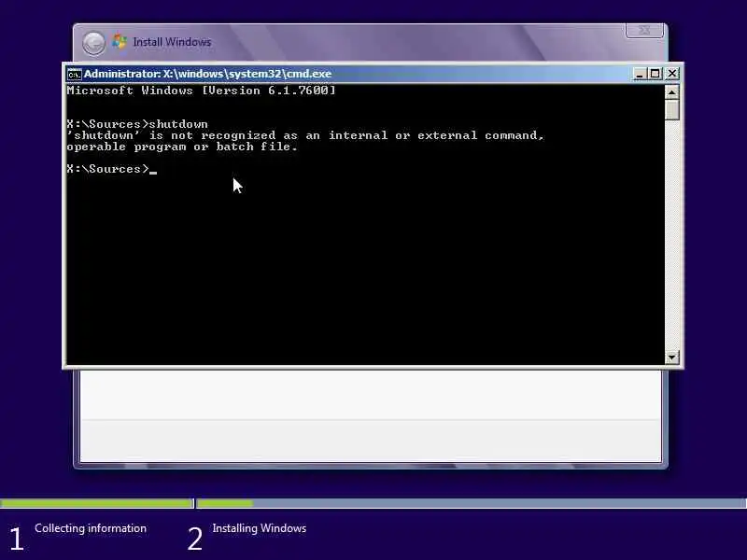Click the scroll up arrow in Command Prompt

tap(671, 91)
